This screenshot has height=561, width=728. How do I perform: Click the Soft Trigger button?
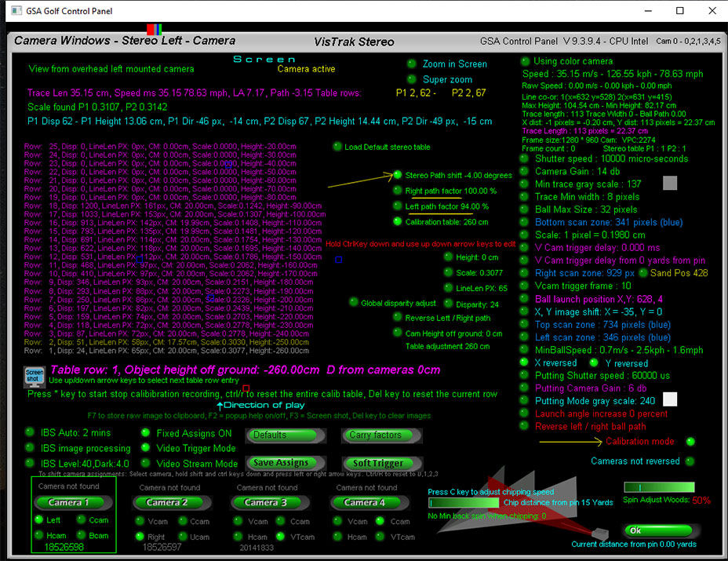tap(377, 463)
